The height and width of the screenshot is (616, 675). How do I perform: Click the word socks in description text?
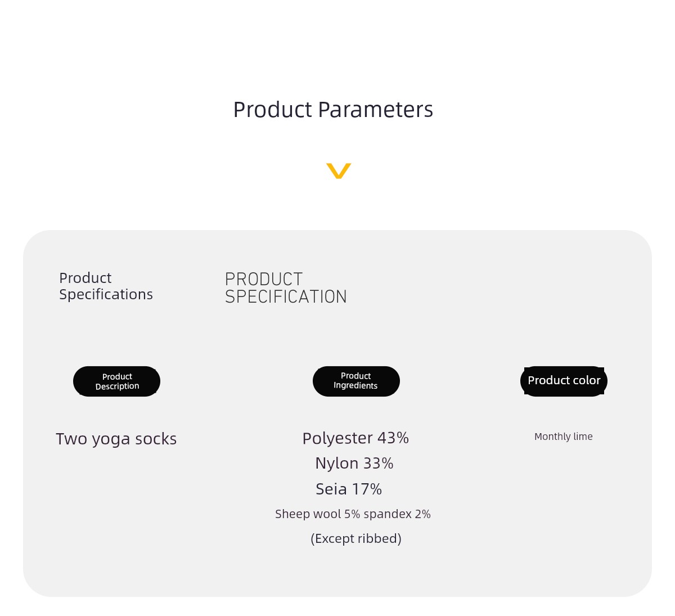coord(156,439)
